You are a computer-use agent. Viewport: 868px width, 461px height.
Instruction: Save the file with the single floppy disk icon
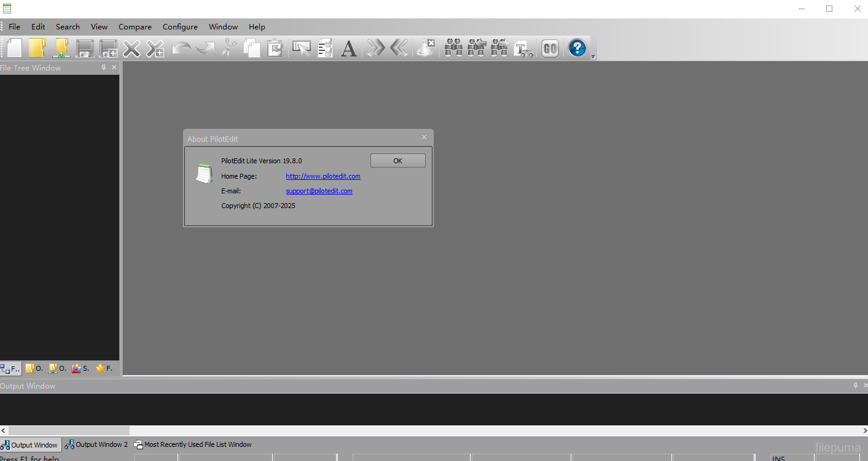point(85,48)
